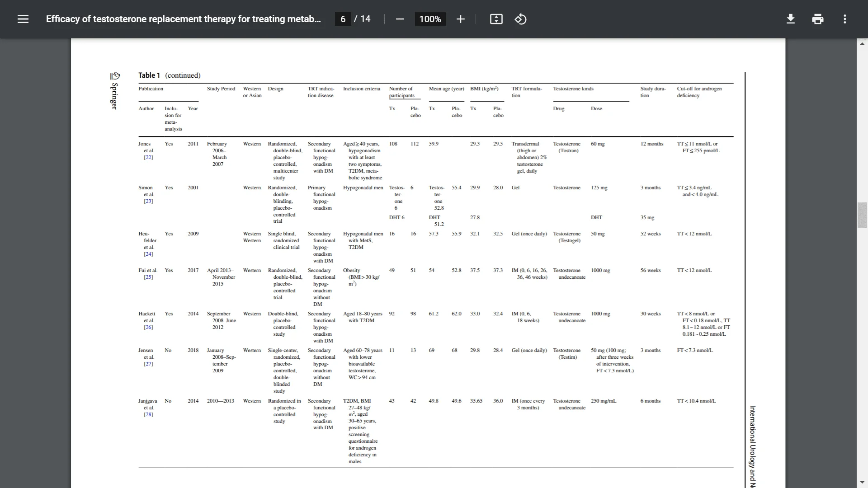This screenshot has width=868, height=488.
Task: Click the zoom out minus button
Action: coord(400,19)
